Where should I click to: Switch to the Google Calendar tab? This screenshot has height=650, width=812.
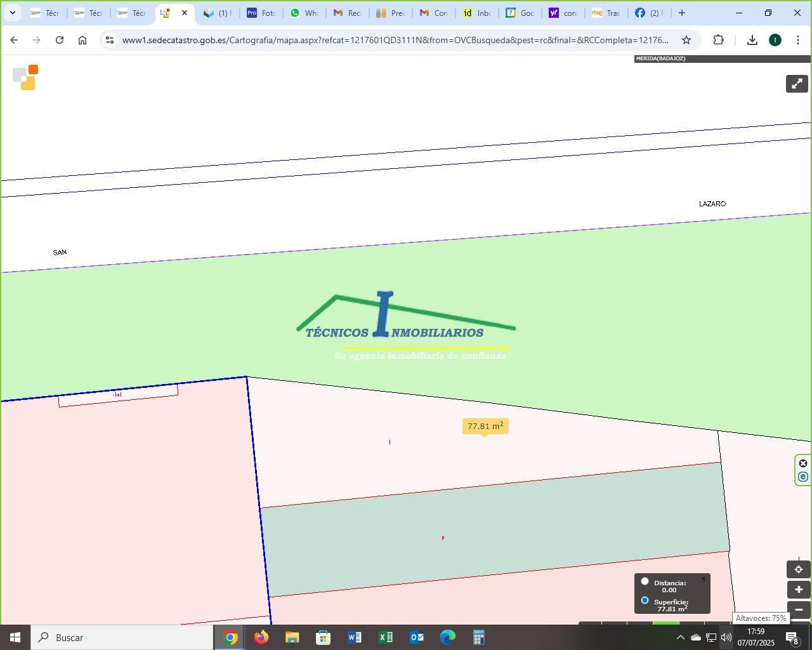520,13
